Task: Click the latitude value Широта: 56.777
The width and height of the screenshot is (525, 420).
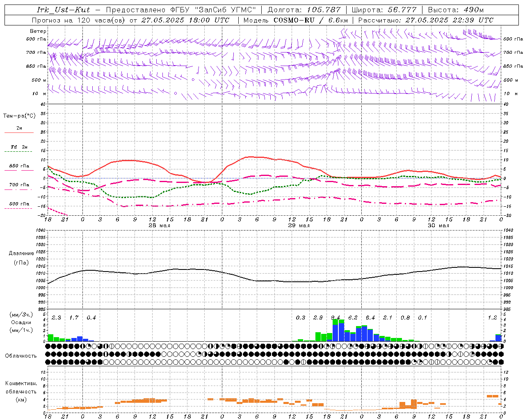Action: (384, 10)
